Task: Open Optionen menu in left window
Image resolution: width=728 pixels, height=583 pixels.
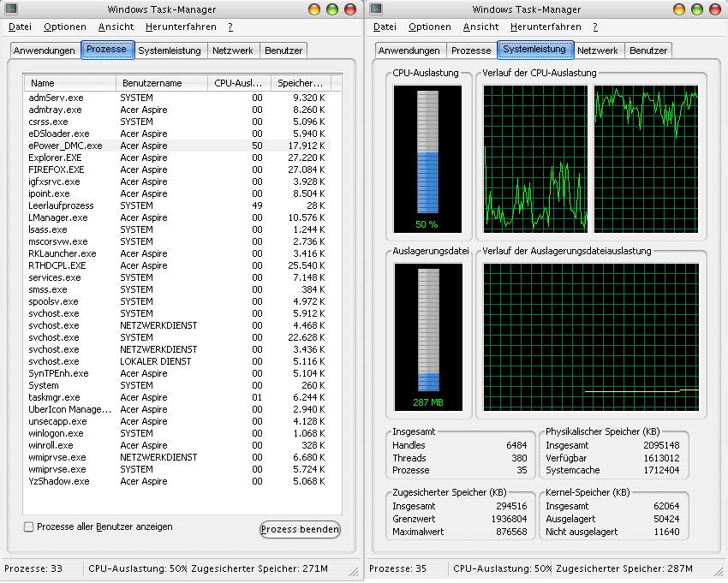Action: [x=65, y=27]
